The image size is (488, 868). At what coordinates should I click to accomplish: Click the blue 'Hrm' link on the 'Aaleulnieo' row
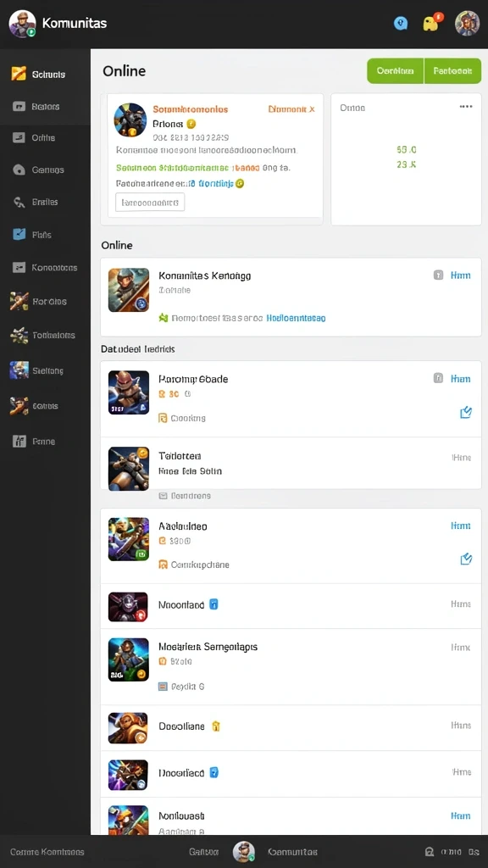point(461,526)
